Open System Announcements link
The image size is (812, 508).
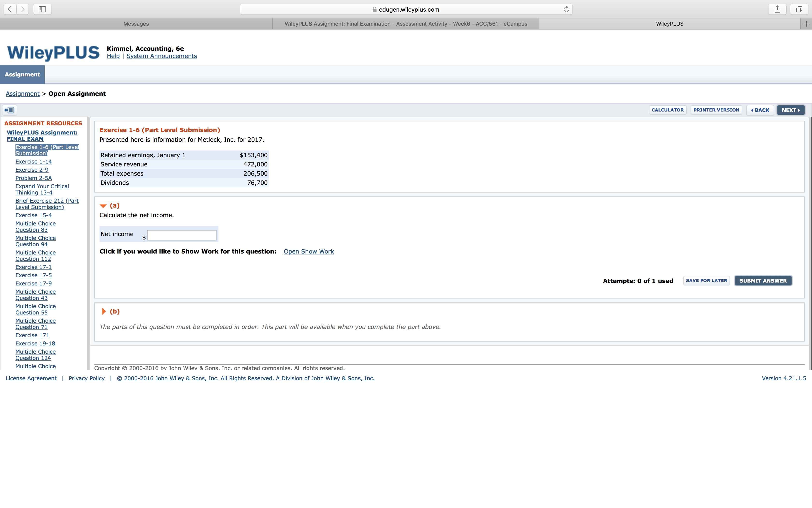(x=162, y=56)
